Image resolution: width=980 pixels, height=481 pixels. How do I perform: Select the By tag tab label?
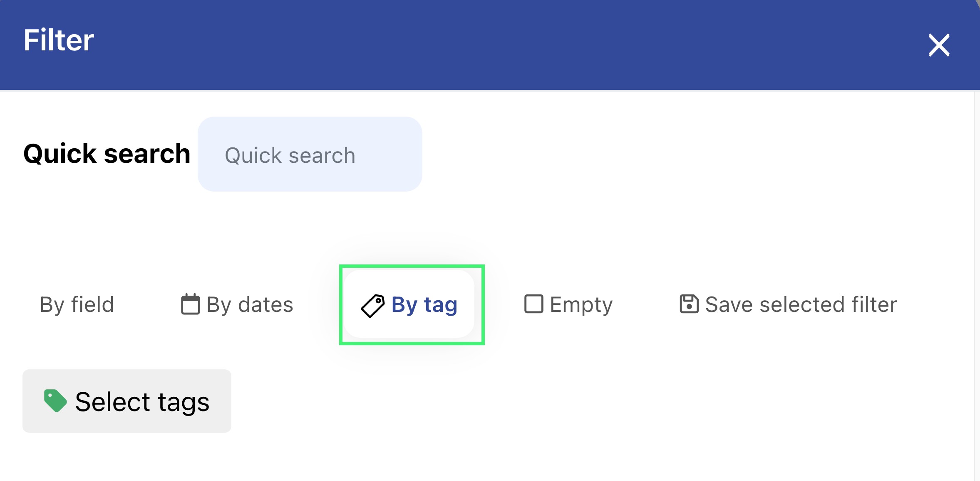click(424, 304)
